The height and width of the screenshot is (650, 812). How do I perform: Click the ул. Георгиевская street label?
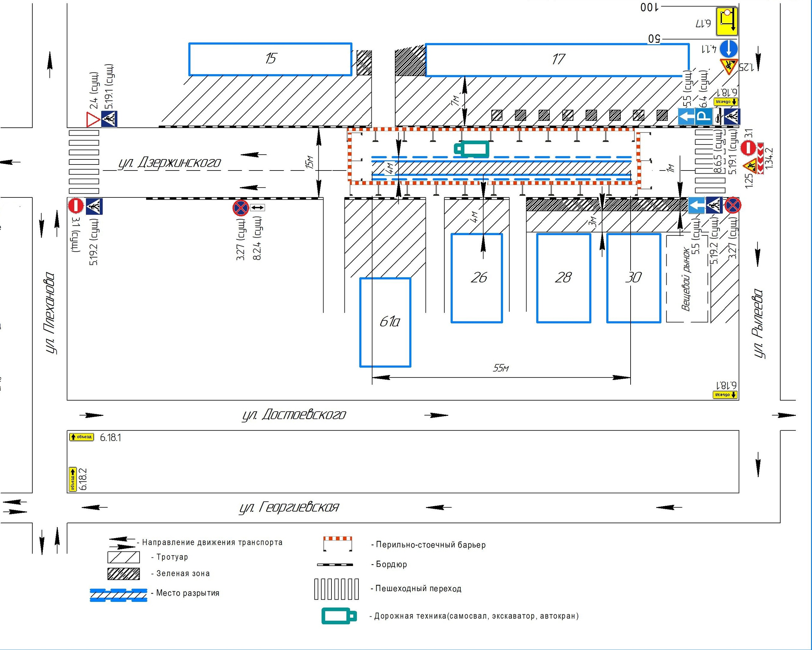(289, 507)
